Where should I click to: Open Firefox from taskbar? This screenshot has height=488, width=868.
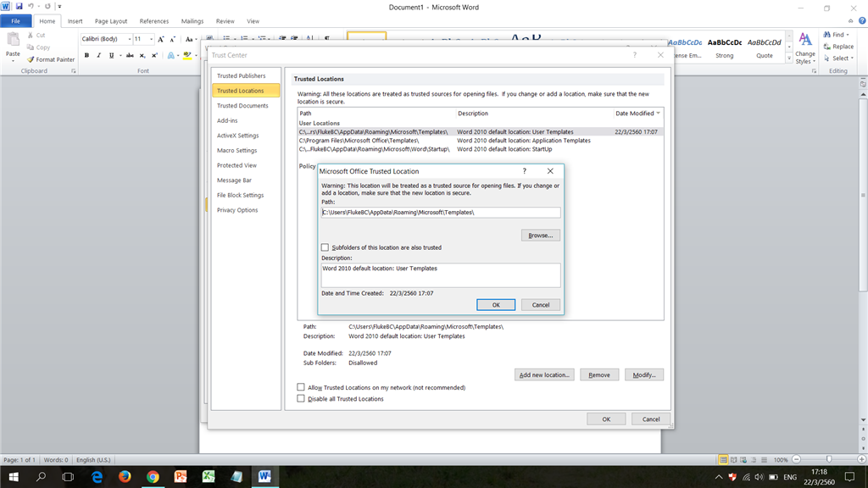tap(125, 476)
